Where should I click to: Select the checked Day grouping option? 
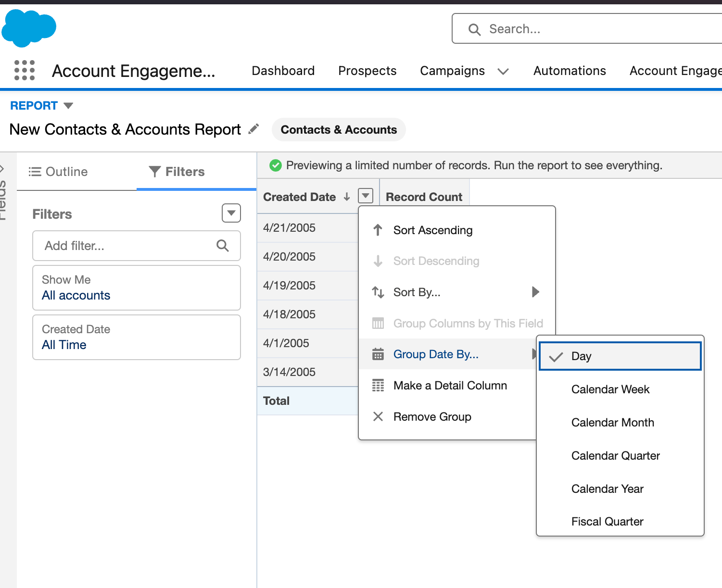pos(620,356)
